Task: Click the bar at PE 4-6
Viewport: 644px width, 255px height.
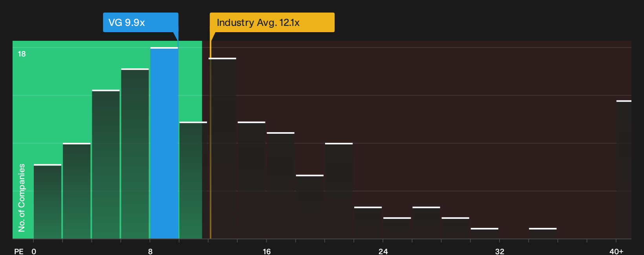Action: 106,164
